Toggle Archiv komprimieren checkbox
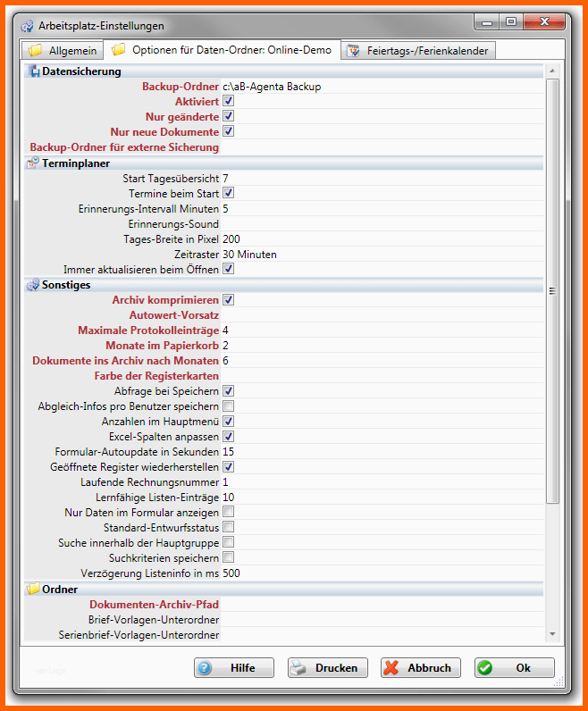588x711 pixels. 228,300
